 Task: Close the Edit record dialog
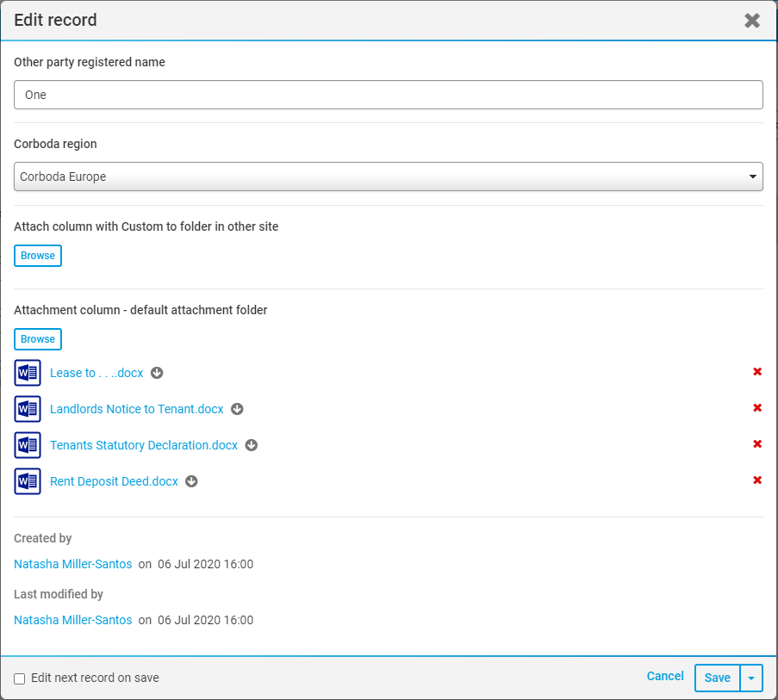coord(752,21)
